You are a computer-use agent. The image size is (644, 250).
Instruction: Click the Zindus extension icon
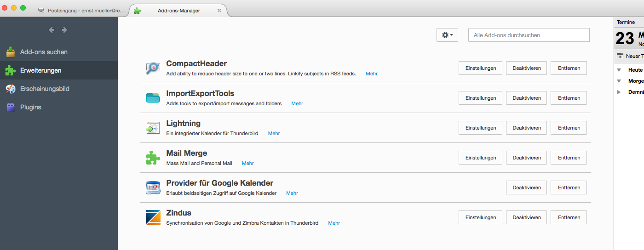[153, 217]
